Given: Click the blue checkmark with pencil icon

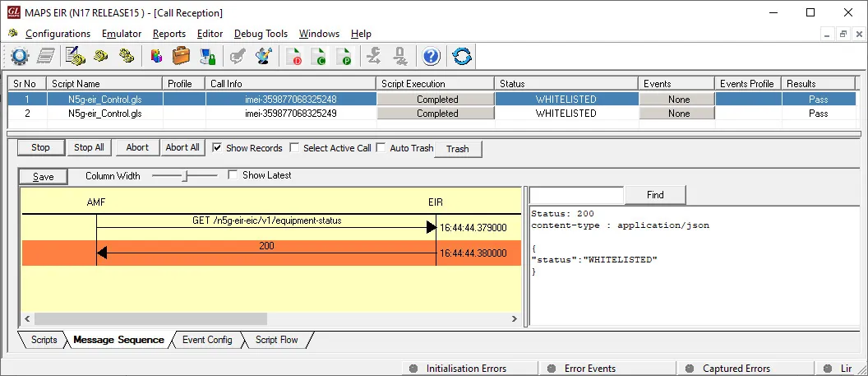Looking at the screenshot, I should click(264, 56).
